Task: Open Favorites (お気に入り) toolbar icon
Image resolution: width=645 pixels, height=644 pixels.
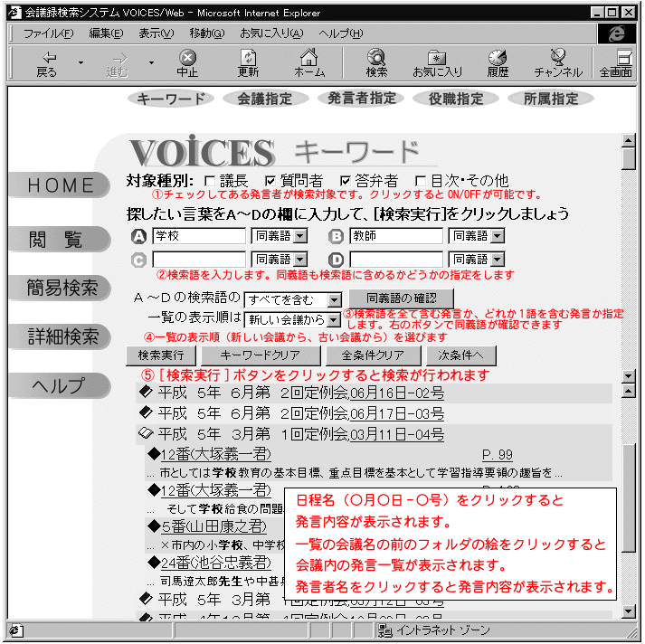Action: tap(437, 58)
